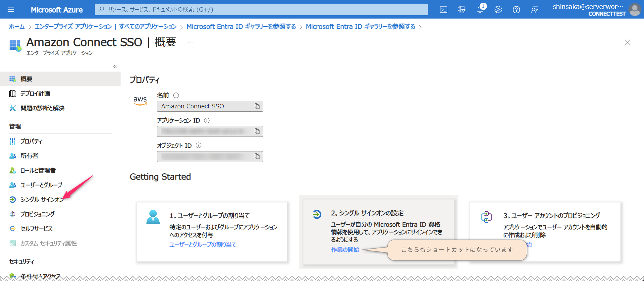Show info tooltip next to 名前
The height and width of the screenshot is (281, 644).
tap(176, 95)
